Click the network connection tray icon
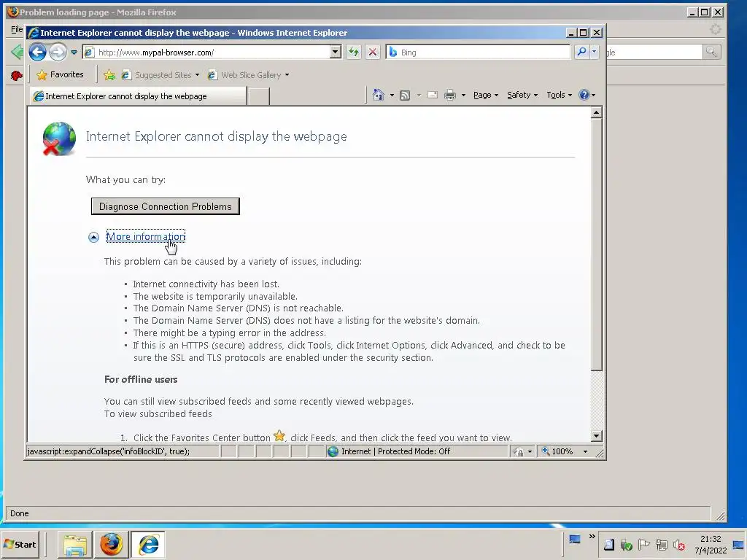 click(661, 545)
